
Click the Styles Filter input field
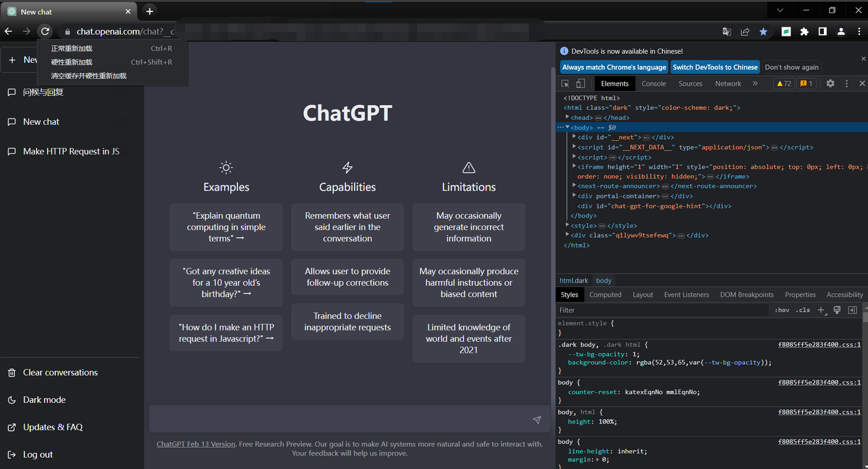(662, 310)
